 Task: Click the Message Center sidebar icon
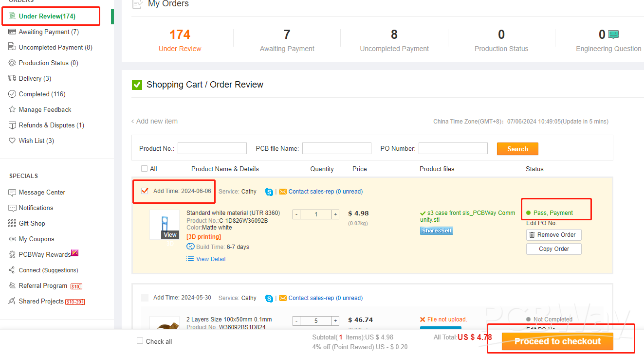pyautogui.click(x=12, y=193)
